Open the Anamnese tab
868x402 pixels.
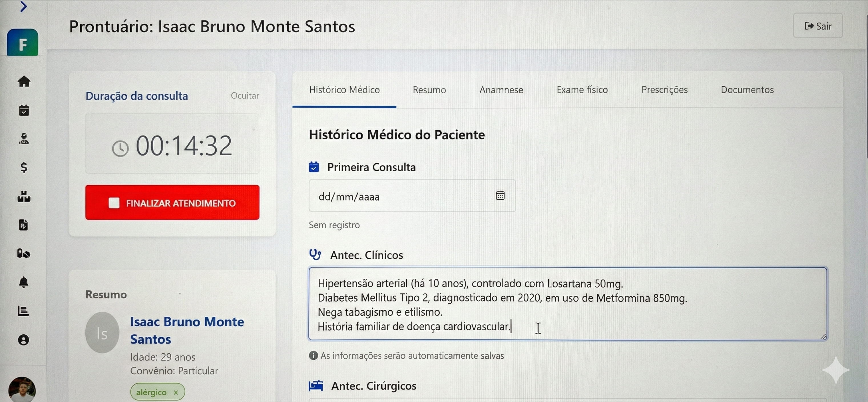pyautogui.click(x=501, y=90)
